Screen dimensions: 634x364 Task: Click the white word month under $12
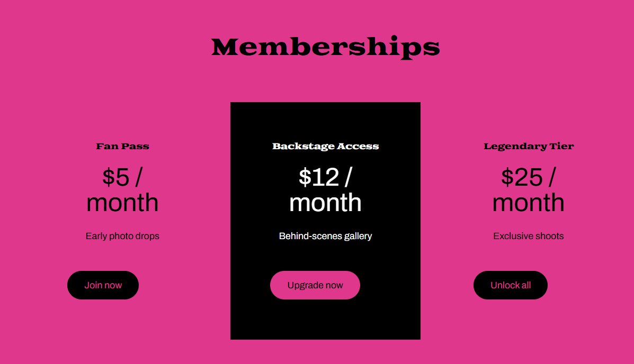pyautogui.click(x=326, y=203)
